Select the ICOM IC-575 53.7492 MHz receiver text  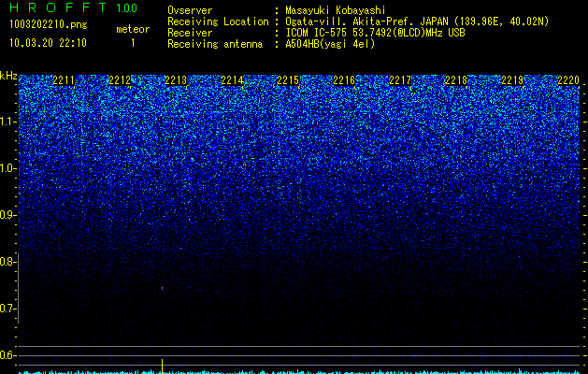375,33
